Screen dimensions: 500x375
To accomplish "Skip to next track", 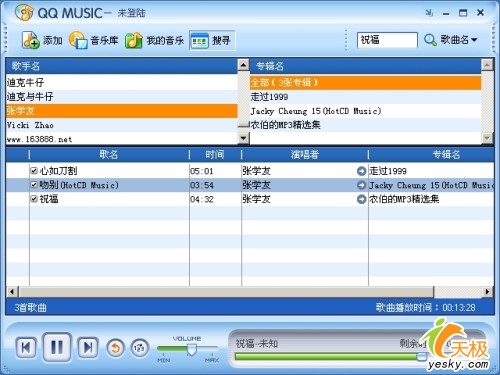I will point(88,348).
